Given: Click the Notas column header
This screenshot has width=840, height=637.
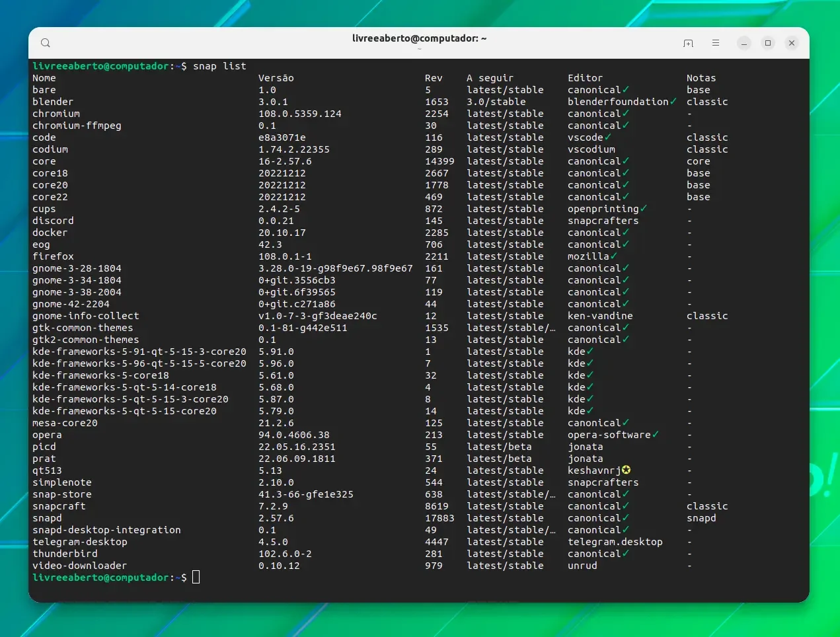Looking at the screenshot, I should pos(701,78).
